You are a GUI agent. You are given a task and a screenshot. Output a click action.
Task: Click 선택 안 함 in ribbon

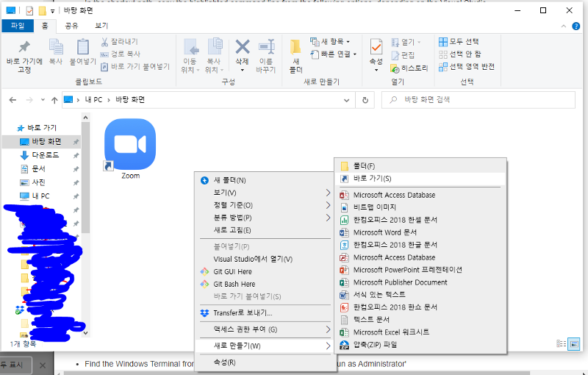[460, 54]
